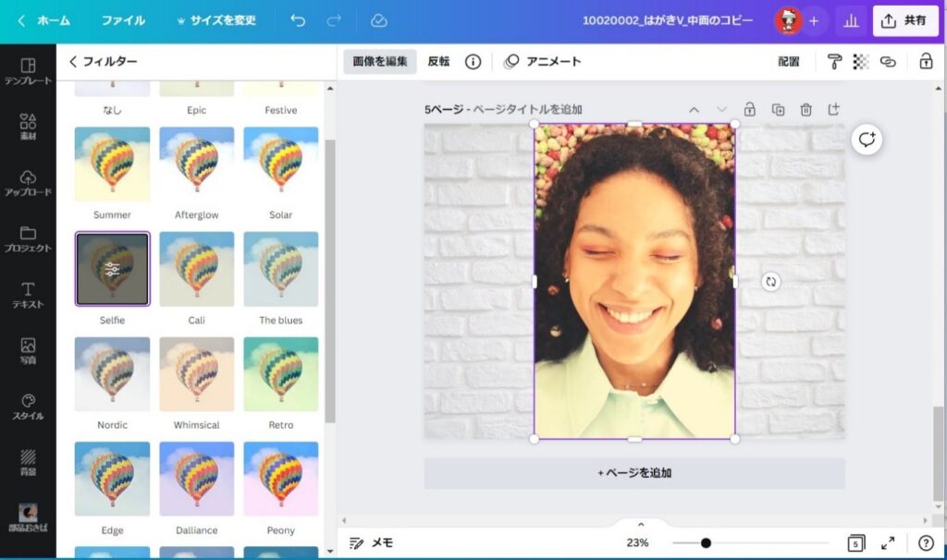Screen dimensions: 947x560
Task: Open the 素材 elements tab
Action: pyautogui.click(x=28, y=127)
